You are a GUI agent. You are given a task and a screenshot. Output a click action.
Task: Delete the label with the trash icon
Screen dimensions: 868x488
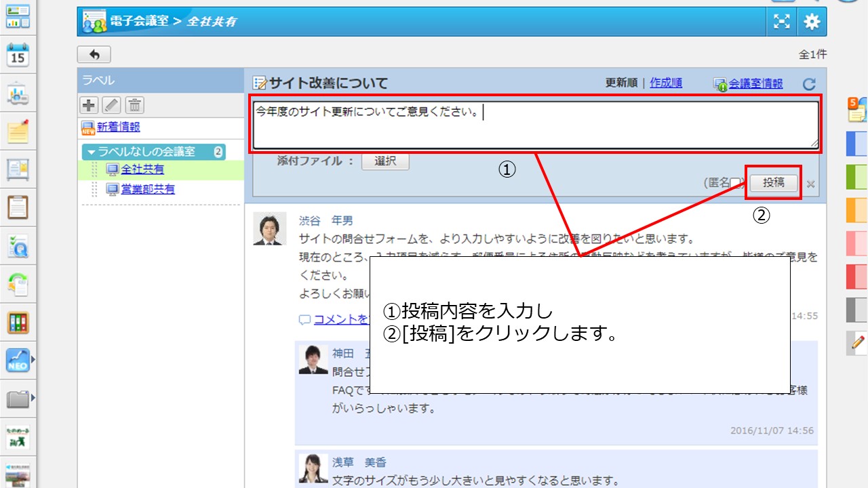[x=135, y=104]
